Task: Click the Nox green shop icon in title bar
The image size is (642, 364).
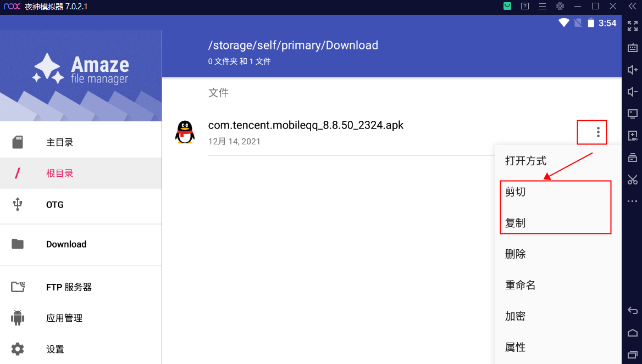Action: click(507, 6)
